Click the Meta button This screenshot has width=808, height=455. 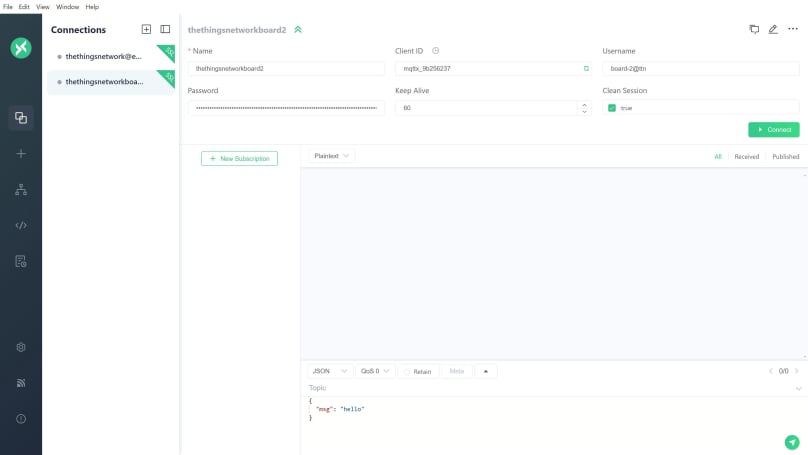(x=457, y=371)
